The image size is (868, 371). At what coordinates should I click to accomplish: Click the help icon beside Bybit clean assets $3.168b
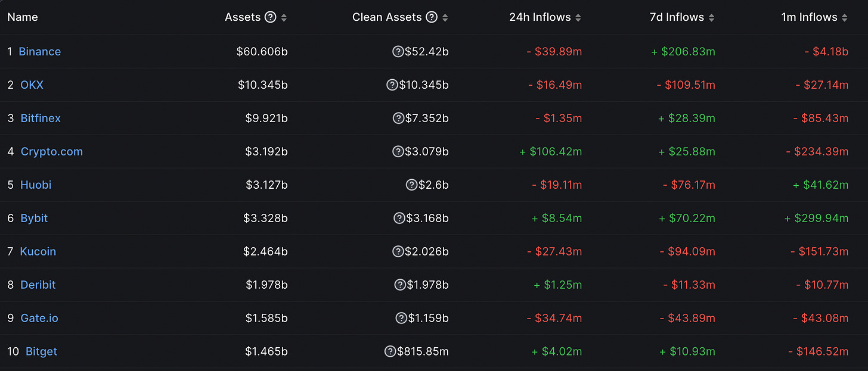click(399, 219)
